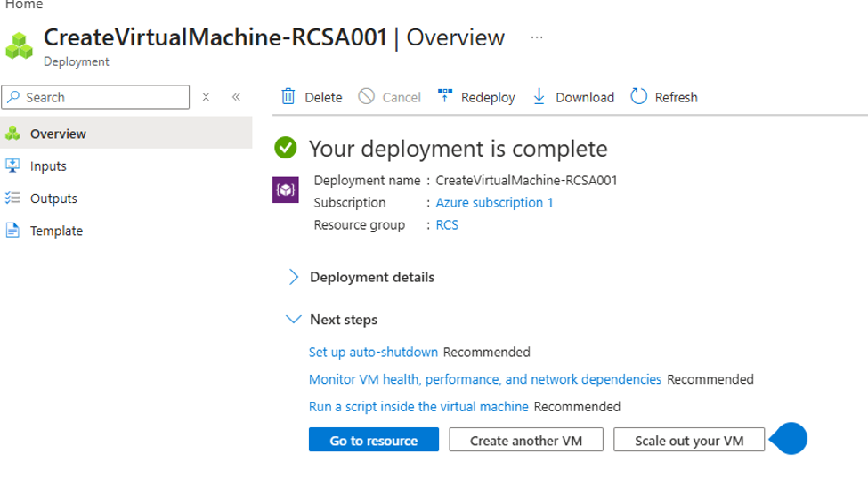868x495 pixels.
Task: Click the sidebar Search input field
Action: 95,97
